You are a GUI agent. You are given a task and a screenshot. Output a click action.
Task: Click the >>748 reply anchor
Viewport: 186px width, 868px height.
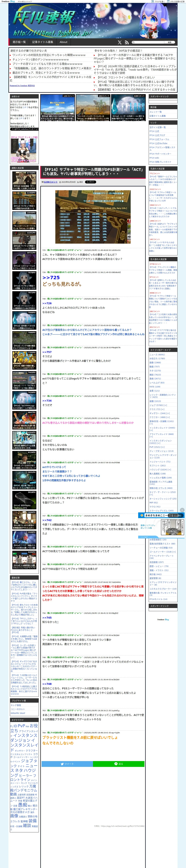[47, 684]
